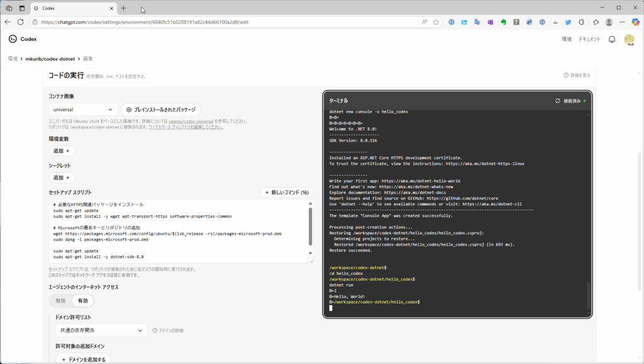Expand the 共通の依存関係 domain allowlist dropdown
Viewport: 644px width, 364px height.
(x=101, y=330)
